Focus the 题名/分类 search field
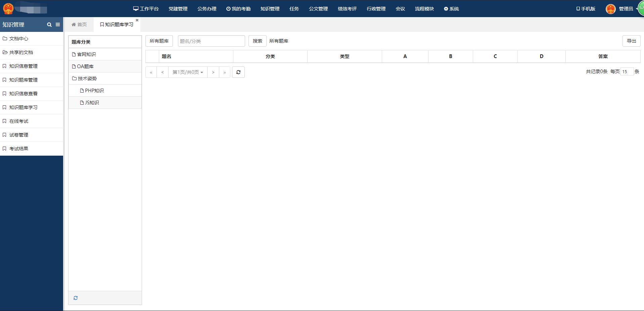Image resolution: width=644 pixels, height=311 pixels. coord(211,41)
